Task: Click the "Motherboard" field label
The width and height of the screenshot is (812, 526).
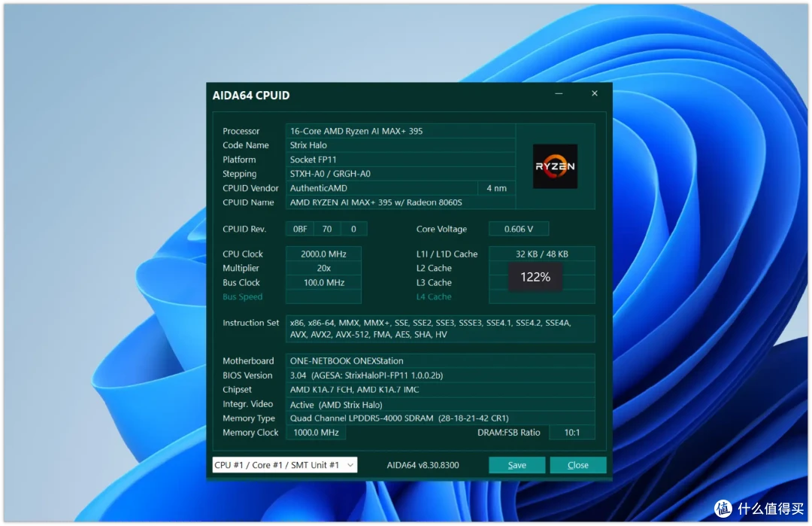Action: point(248,360)
